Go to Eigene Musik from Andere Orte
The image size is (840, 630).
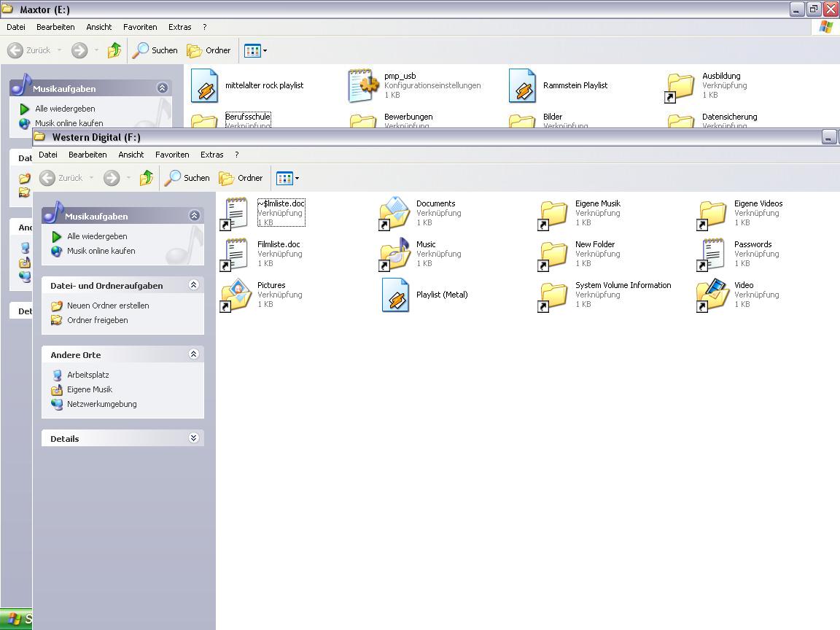[x=90, y=389]
